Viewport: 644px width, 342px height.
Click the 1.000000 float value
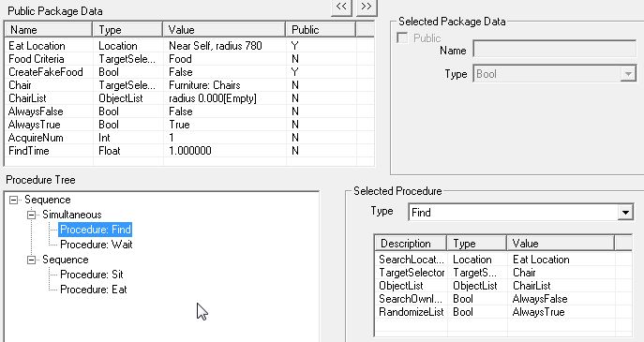point(189,151)
